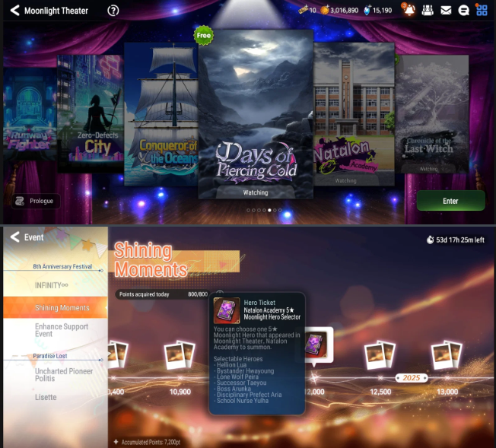Go back from the Event screen
The height and width of the screenshot is (448, 496).
pos(14,237)
